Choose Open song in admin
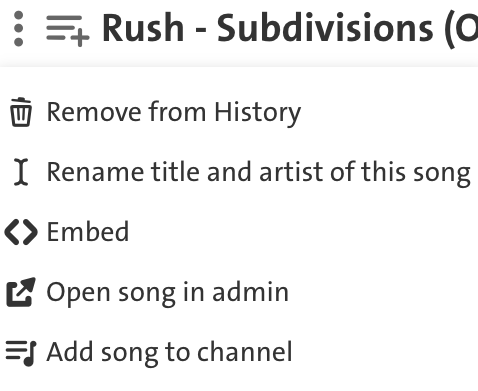478x391 pixels. [x=167, y=293]
